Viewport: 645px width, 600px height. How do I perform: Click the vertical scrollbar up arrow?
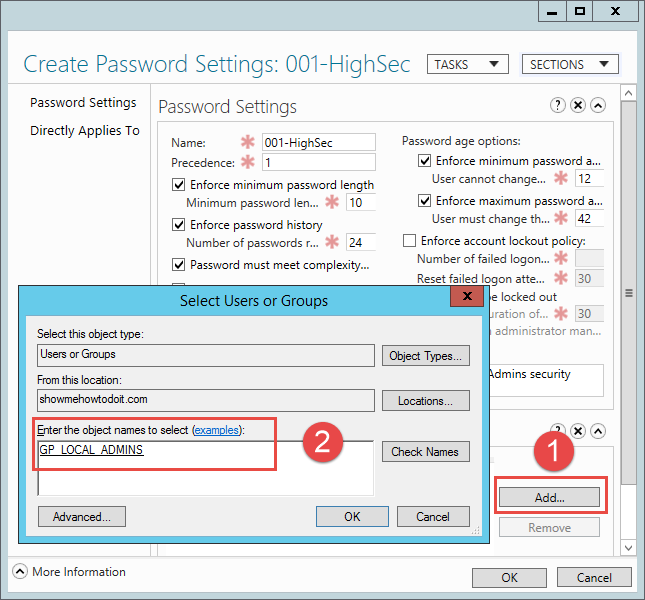[x=628, y=93]
